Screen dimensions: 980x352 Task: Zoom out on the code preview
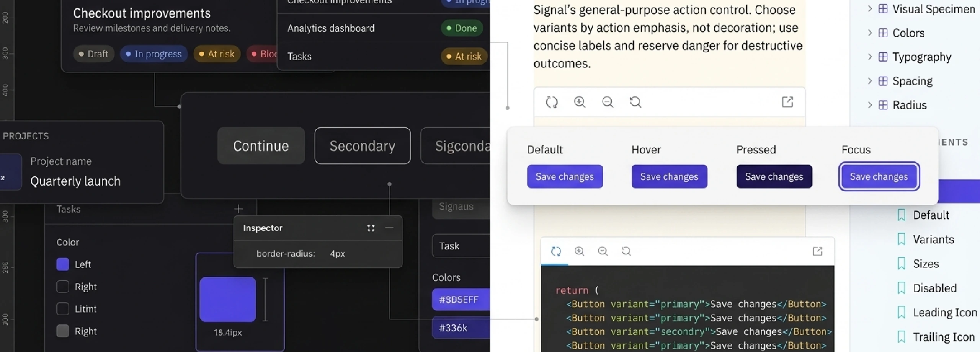click(x=603, y=251)
